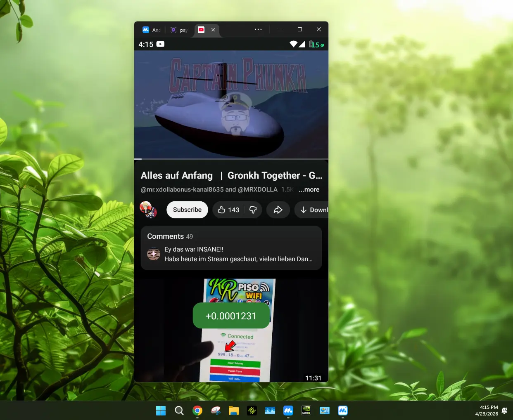Open the channel avatar
513x420 pixels.
[x=148, y=210]
